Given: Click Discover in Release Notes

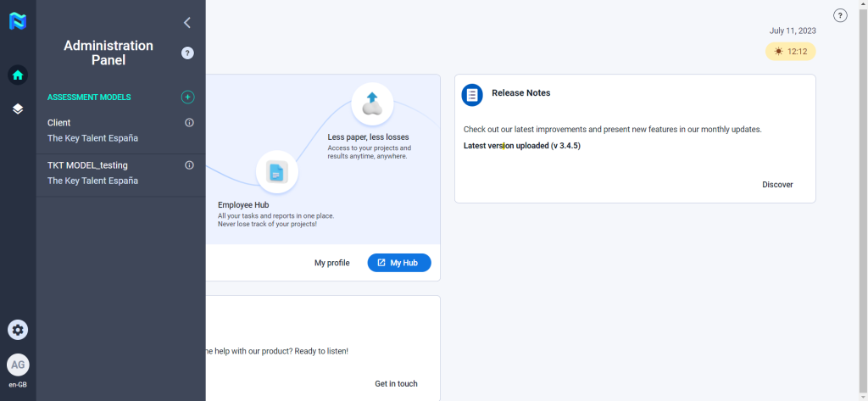Looking at the screenshot, I should pyautogui.click(x=777, y=185).
